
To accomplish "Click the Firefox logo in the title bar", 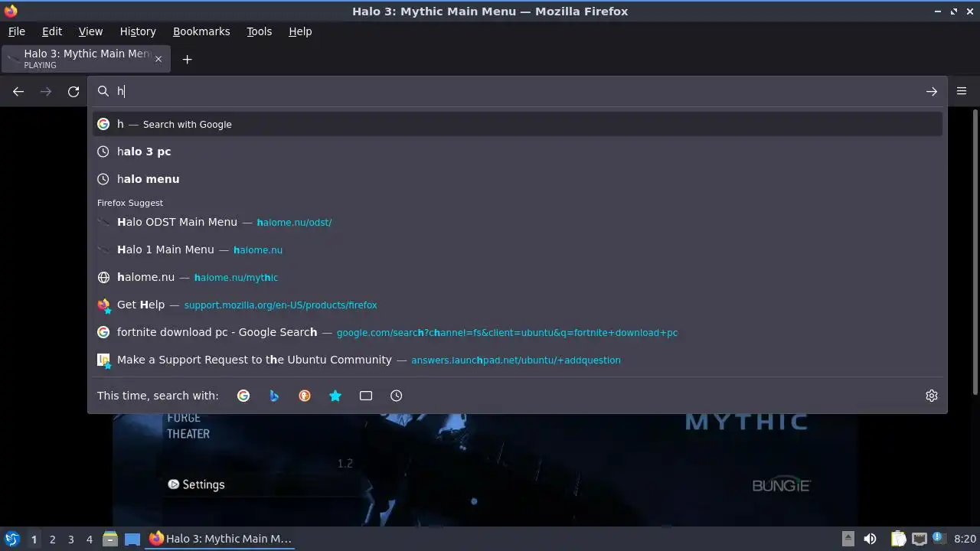I will pos(11,11).
